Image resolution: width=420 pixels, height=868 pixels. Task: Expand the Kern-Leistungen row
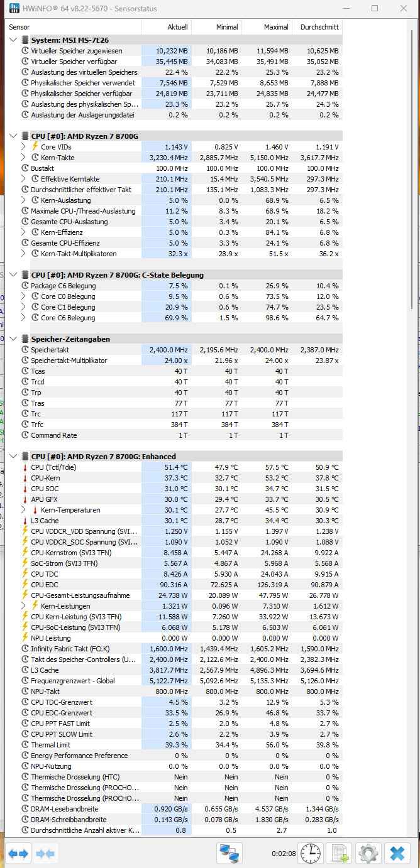click(x=25, y=606)
